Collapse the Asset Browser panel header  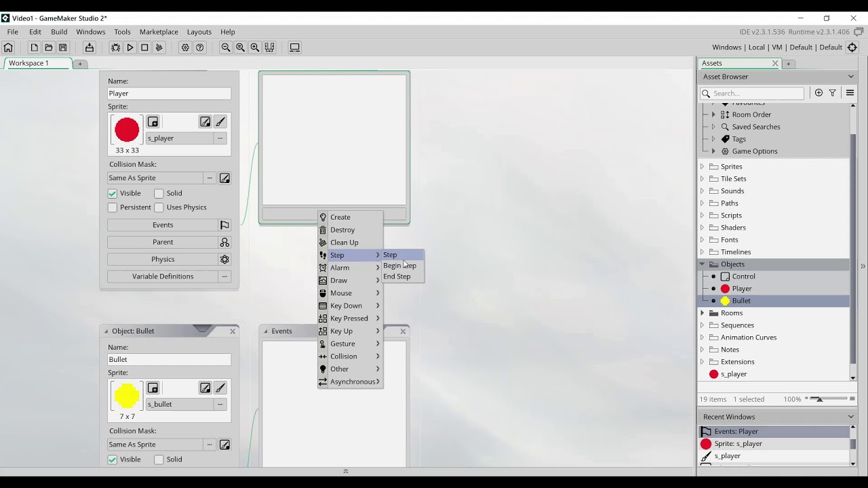pos(851,77)
